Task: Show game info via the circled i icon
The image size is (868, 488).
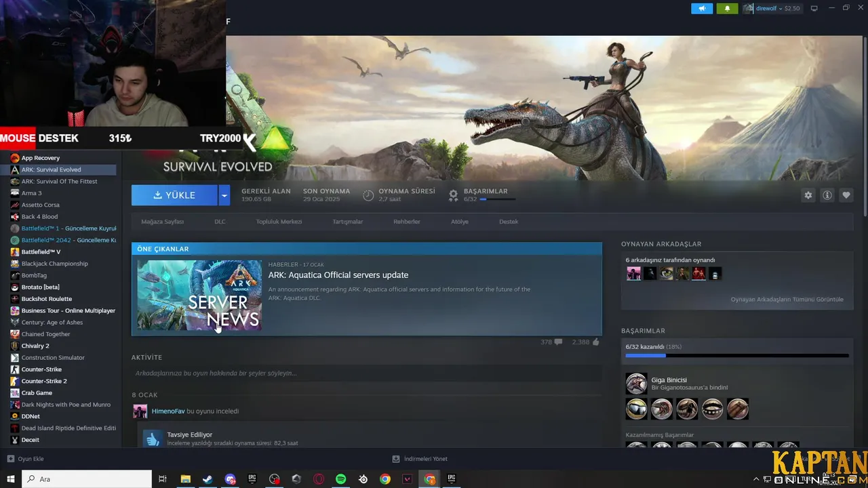Action: click(x=827, y=195)
